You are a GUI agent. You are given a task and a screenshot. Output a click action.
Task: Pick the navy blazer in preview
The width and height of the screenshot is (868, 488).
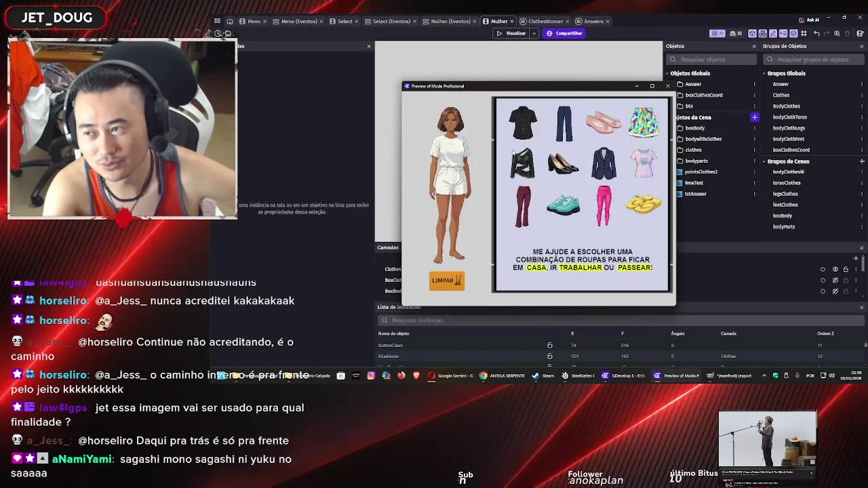click(x=604, y=163)
